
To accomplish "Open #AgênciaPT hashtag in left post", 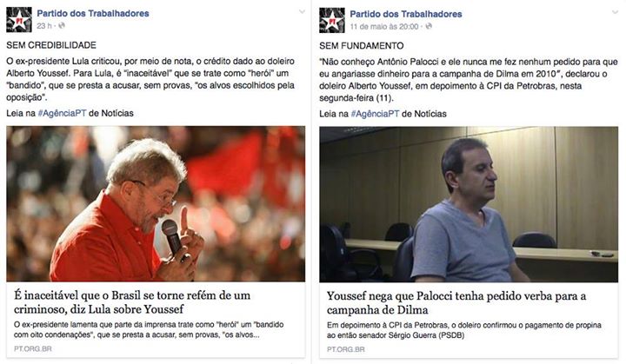I will tap(62, 113).
